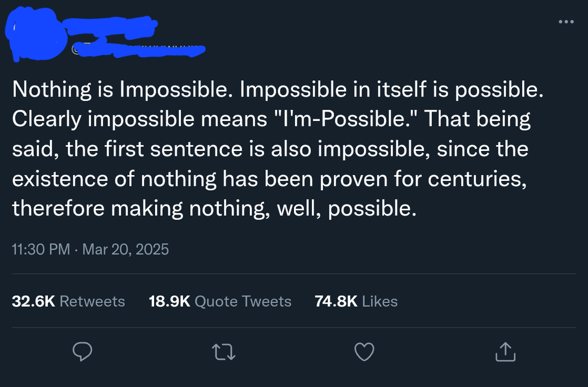Open the three-dot more options menu
The image size is (588, 387).
point(566,22)
